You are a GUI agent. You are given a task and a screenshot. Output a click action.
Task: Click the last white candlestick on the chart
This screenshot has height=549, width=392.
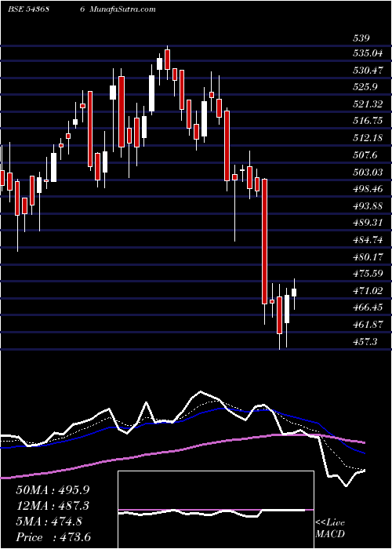pos(294,293)
